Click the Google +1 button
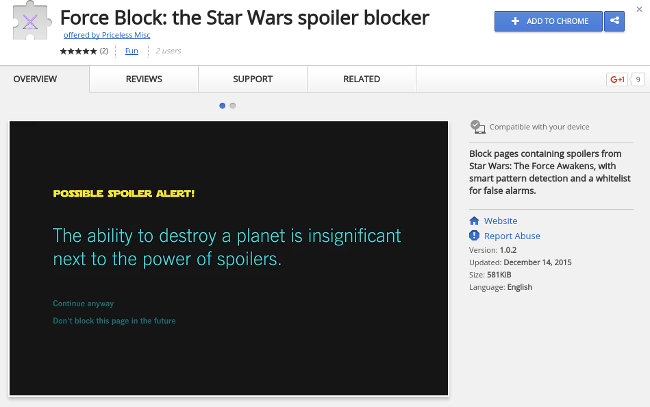The image size is (650, 407). 617,79
